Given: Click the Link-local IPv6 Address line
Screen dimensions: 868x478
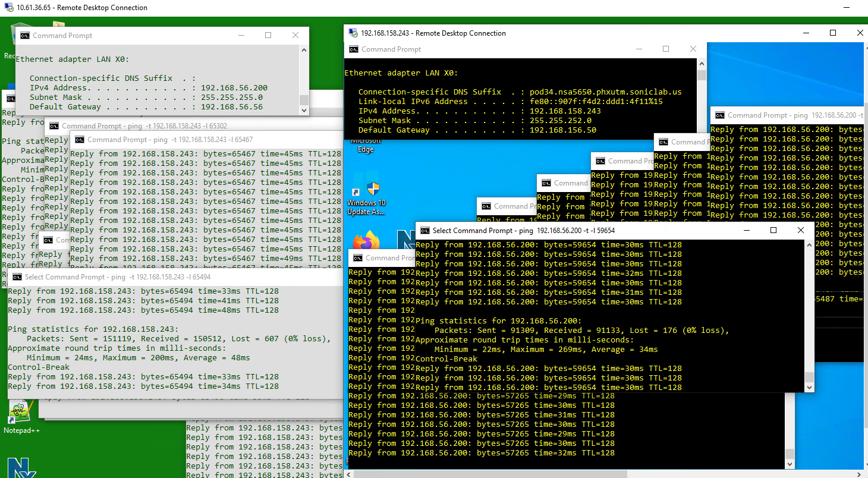Looking at the screenshot, I should pyautogui.click(x=510, y=102).
